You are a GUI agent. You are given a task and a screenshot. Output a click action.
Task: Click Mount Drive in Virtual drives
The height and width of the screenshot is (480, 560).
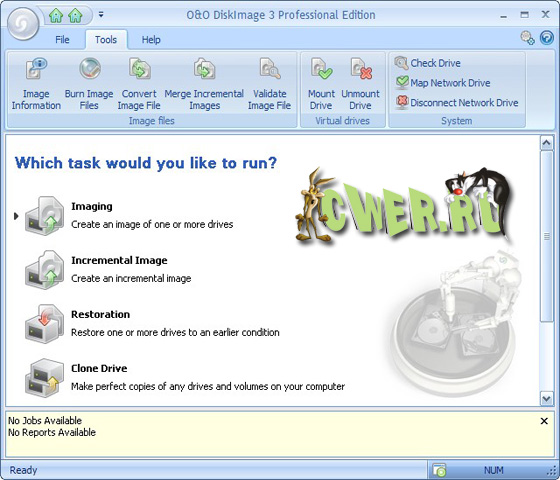pos(321,84)
